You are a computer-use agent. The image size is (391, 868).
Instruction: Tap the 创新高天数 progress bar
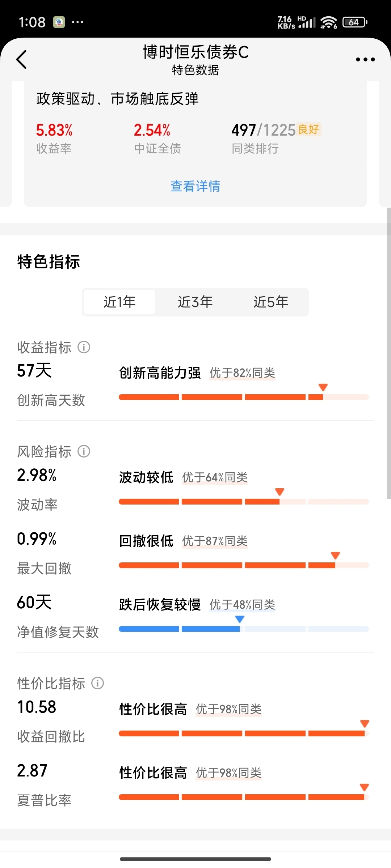coord(244,397)
